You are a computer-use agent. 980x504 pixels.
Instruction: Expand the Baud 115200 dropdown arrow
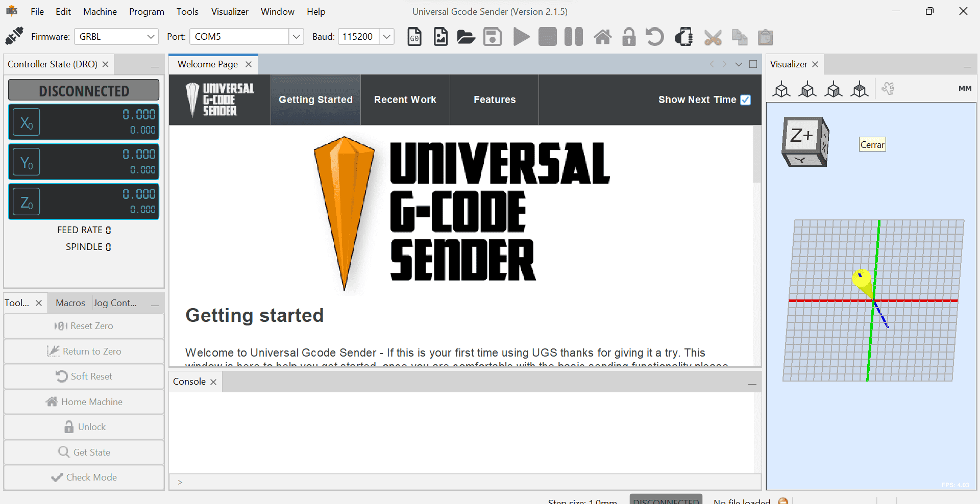387,37
